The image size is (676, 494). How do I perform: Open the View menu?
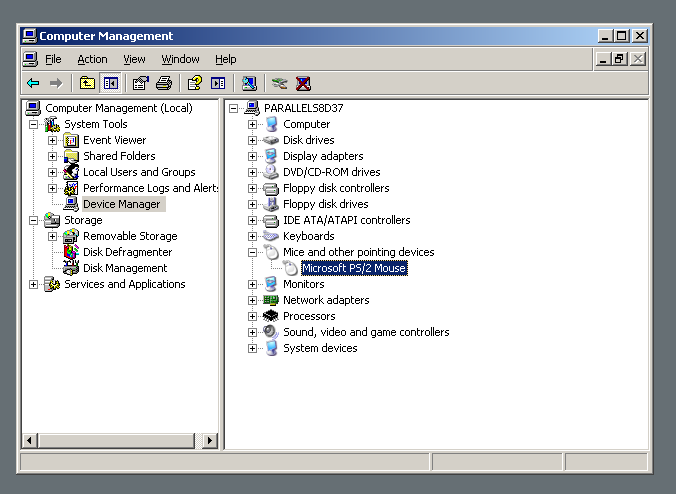[134, 59]
